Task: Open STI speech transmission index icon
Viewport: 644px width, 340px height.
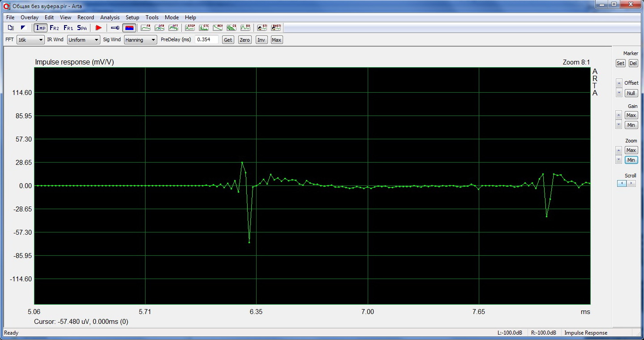Action: click(x=262, y=28)
